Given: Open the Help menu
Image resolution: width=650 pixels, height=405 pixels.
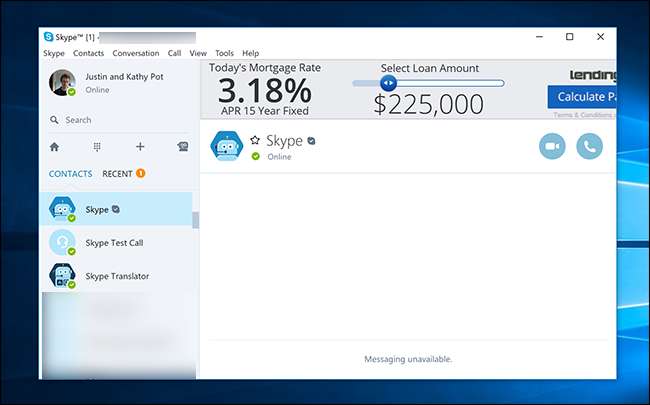Looking at the screenshot, I should (250, 53).
